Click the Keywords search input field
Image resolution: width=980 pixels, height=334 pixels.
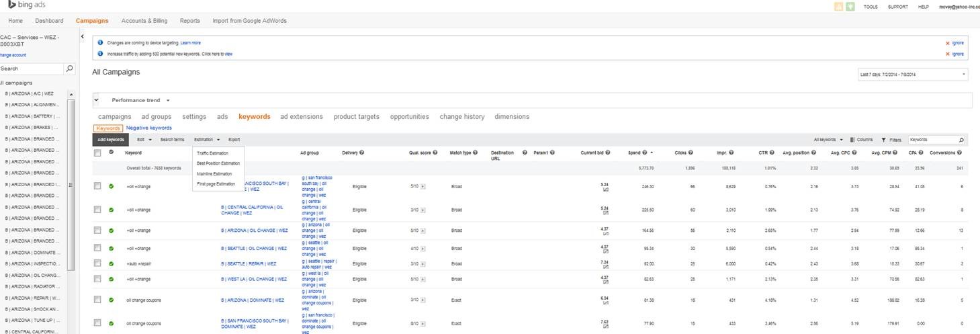[x=932, y=140]
